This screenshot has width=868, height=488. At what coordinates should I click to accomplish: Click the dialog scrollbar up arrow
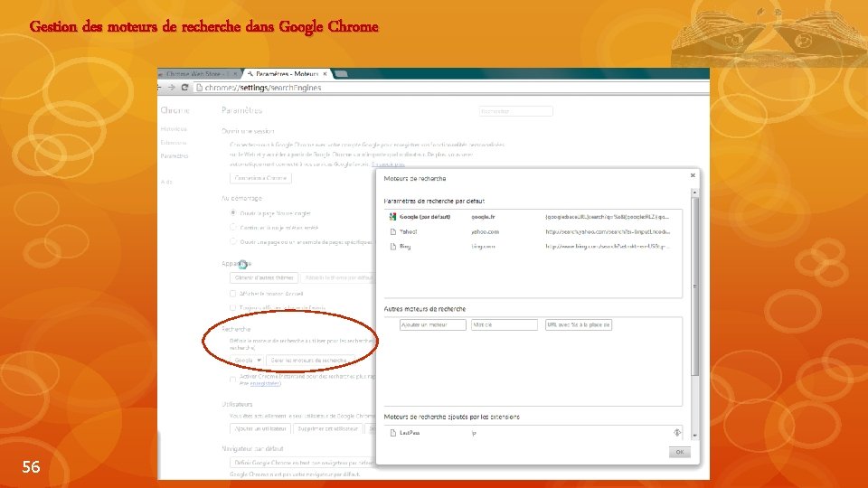point(694,192)
